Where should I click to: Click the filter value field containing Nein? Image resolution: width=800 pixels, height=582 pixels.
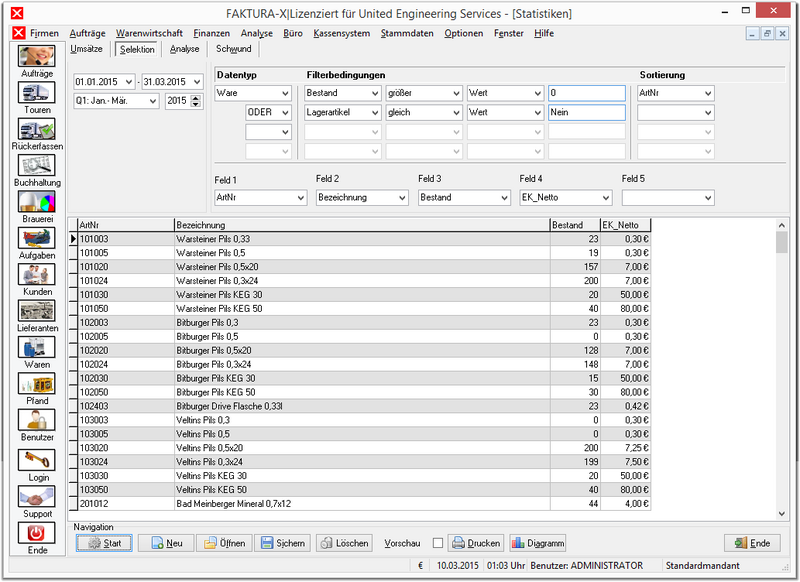[x=587, y=112]
